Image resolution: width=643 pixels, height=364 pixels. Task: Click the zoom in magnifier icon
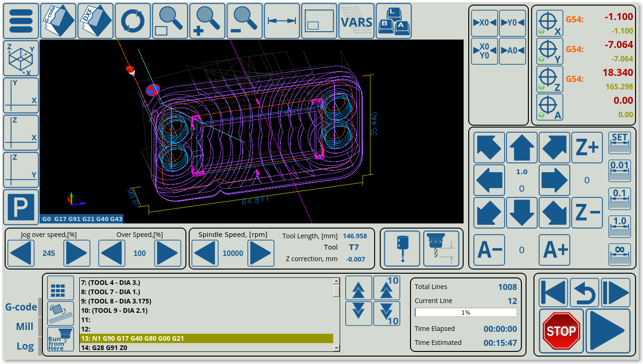(x=207, y=21)
